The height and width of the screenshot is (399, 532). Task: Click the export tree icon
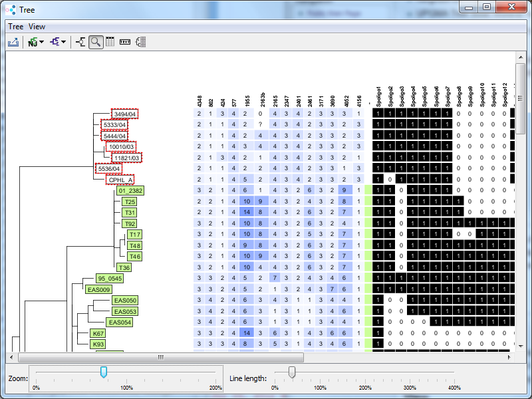click(13, 43)
